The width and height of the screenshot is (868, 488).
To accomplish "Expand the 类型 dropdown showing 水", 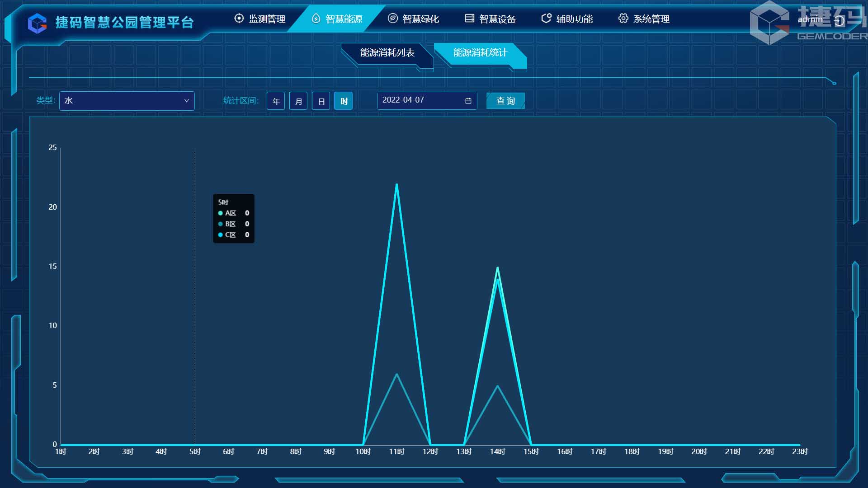I will (127, 101).
